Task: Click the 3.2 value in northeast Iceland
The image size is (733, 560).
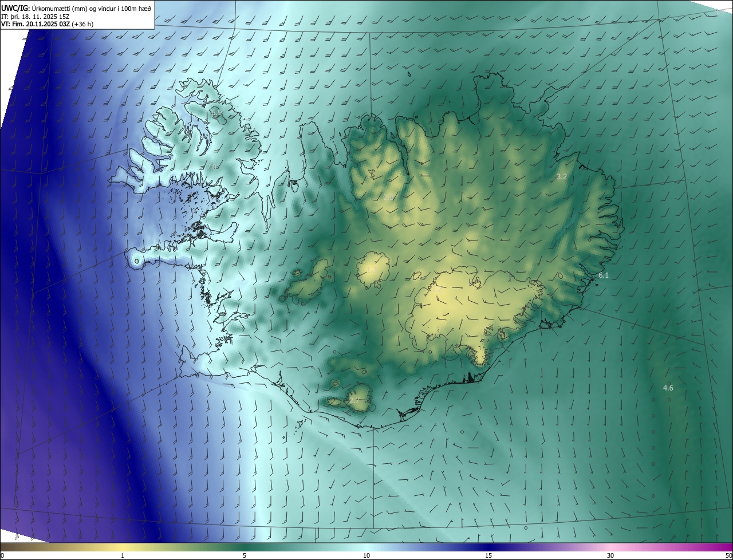Action: [562, 177]
